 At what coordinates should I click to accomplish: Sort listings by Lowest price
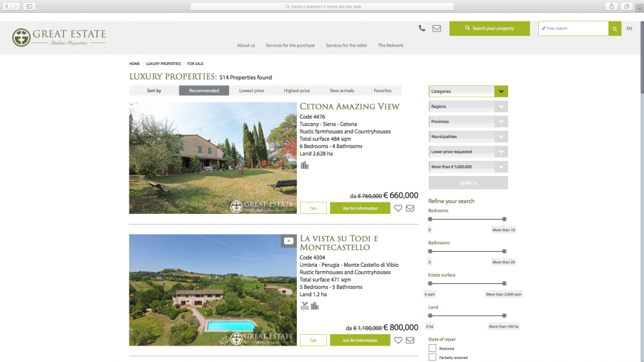(251, 90)
